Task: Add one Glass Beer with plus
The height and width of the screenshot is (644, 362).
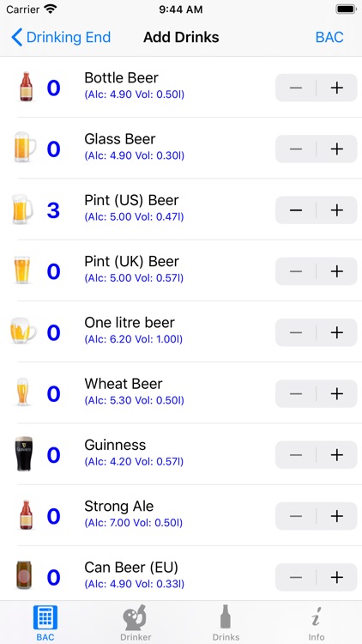Action: pyautogui.click(x=337, y=149)
